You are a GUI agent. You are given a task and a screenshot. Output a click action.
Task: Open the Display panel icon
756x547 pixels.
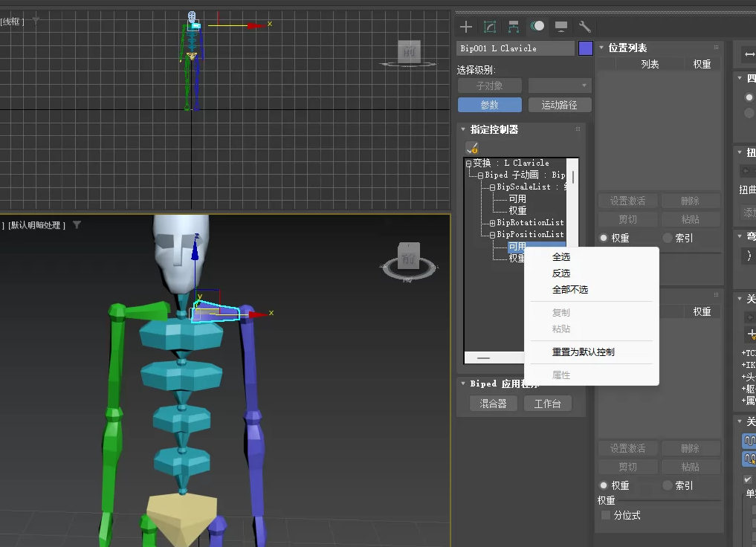point(561,27)
